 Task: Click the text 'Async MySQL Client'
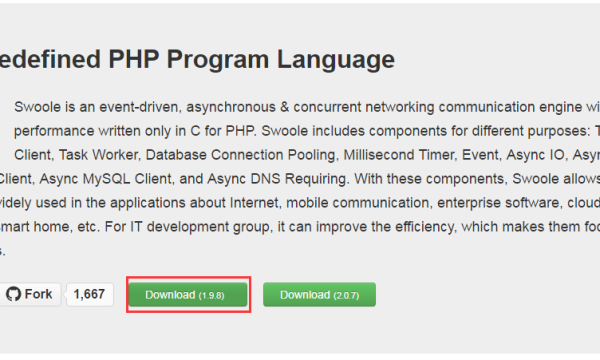(106, 179)
